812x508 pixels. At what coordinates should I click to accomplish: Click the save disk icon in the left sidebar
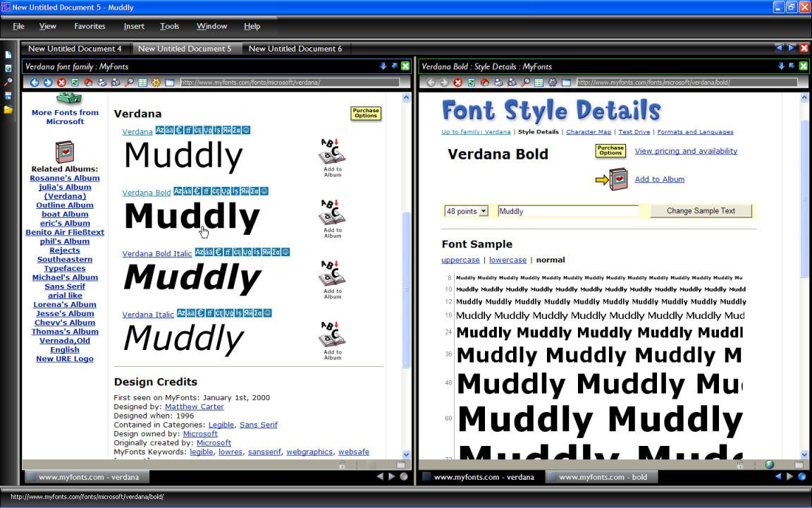coord(8,95)
